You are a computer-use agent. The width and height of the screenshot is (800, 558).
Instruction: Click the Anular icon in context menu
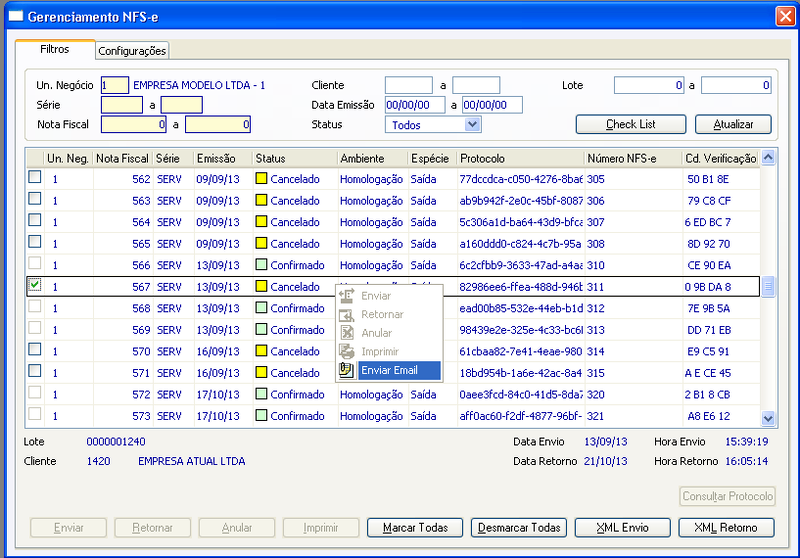pos(347,333)
